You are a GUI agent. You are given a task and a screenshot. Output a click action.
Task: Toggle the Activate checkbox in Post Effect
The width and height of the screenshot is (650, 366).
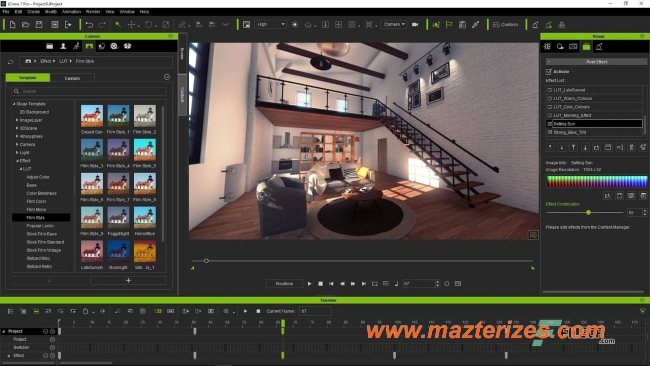[x=548, y=72]
